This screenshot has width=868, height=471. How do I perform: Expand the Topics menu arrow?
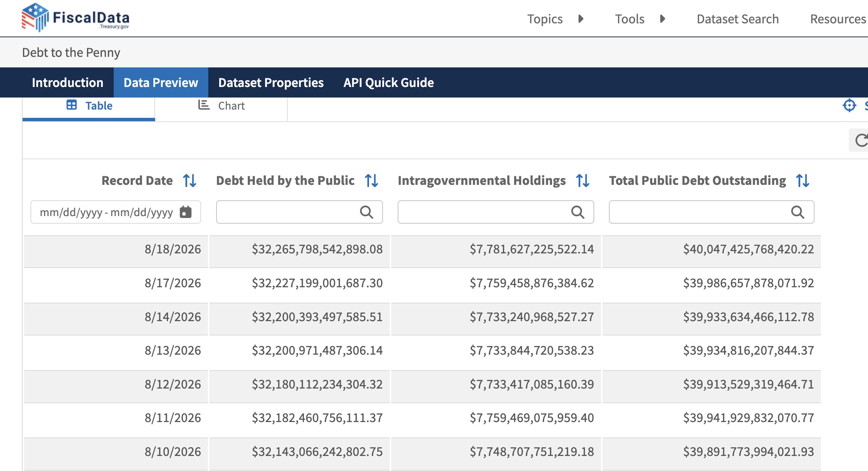[581, 19]
